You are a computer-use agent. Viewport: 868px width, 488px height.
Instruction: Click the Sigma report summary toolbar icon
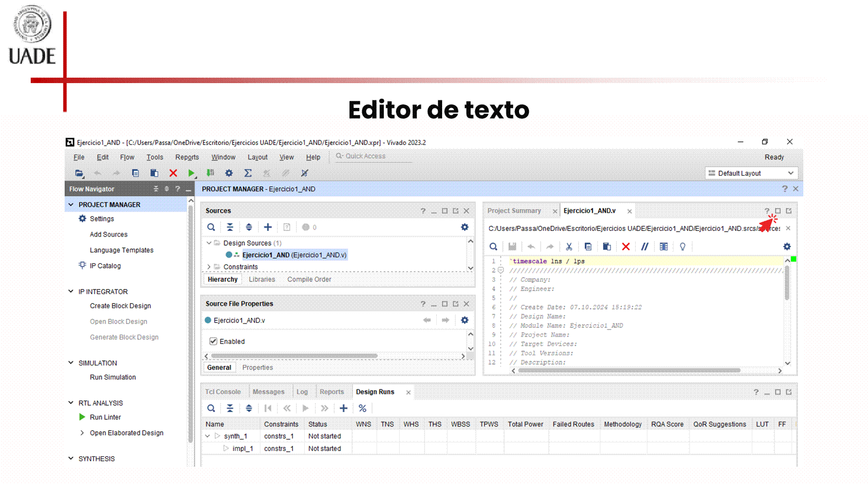tap(248, 173)
